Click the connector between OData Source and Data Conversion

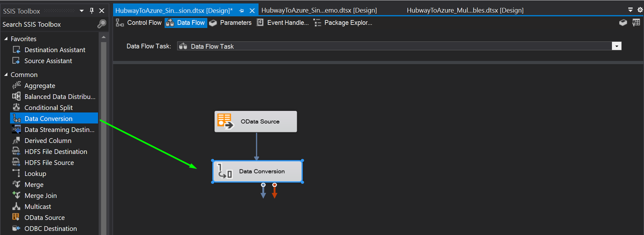(x=256, y=146)
